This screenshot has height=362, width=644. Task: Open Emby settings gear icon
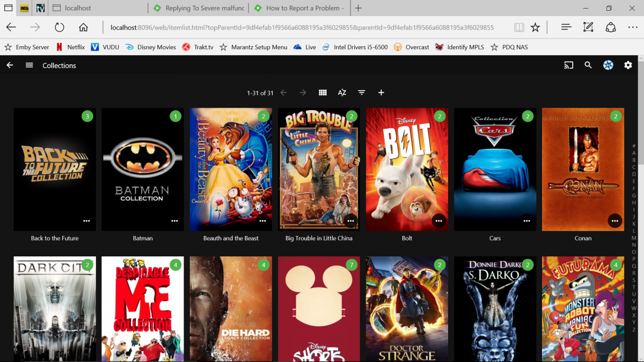[628, 65]
